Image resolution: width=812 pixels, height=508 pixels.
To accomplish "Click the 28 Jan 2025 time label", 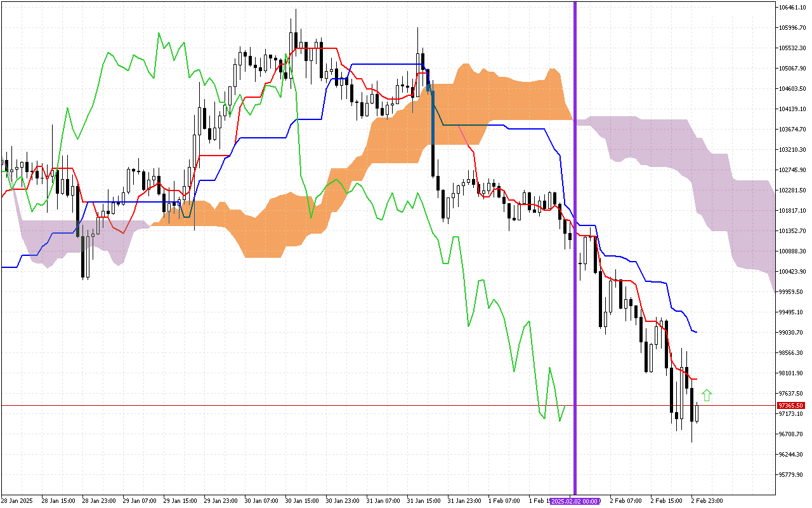I will [x=16, y=501].
